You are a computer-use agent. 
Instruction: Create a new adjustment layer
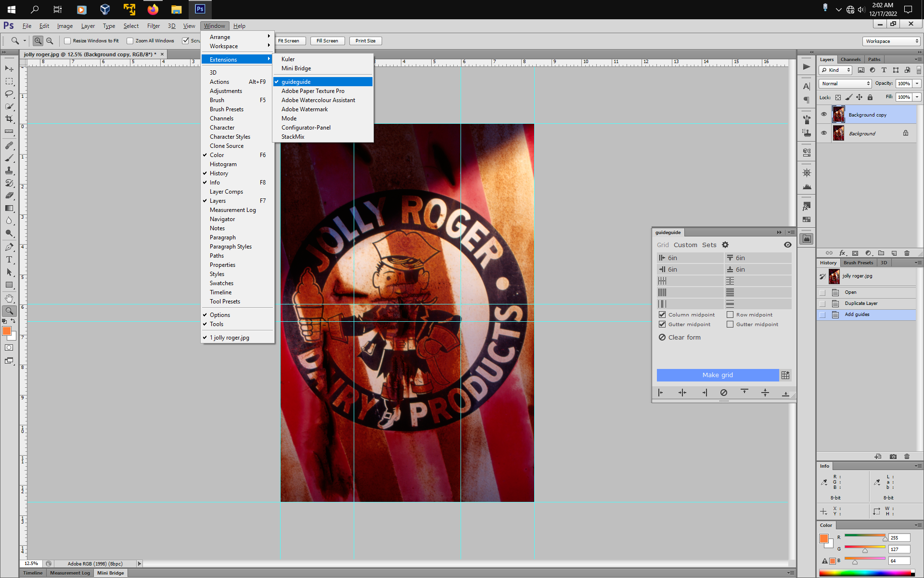click(869, 253)
